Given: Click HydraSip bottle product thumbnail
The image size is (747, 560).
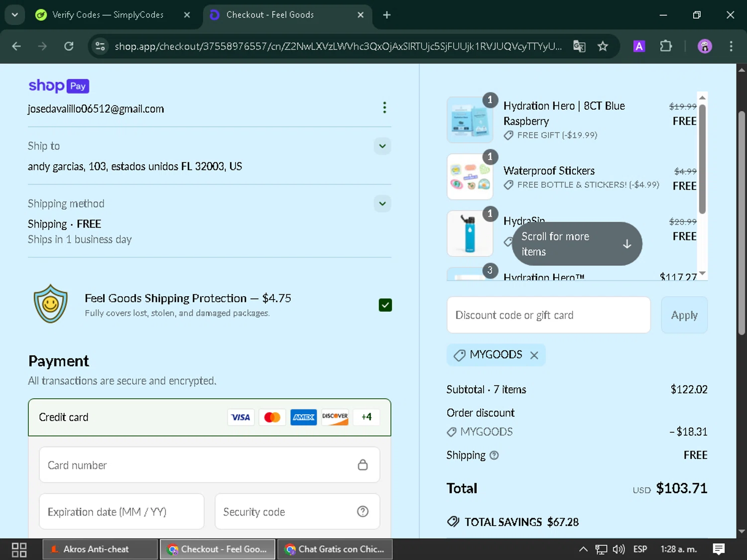Looking at the screenshot, I should pos(470,233).
